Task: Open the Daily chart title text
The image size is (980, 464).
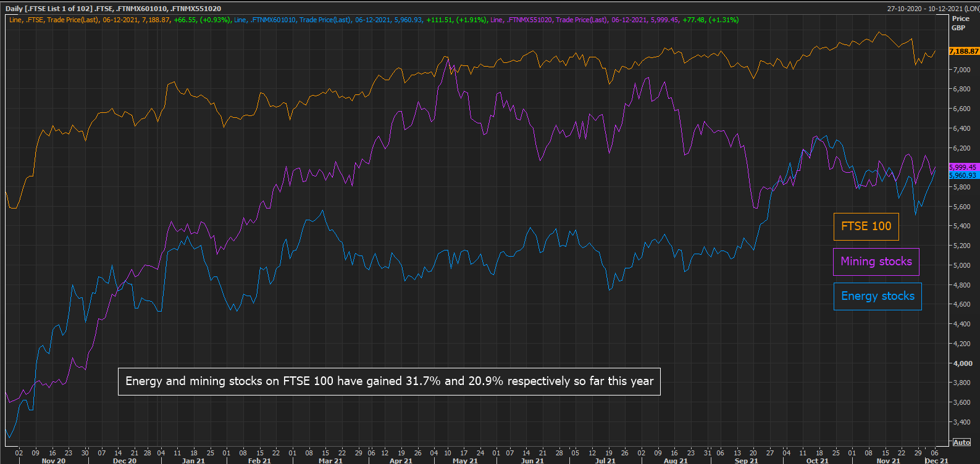Action: pyautogui.click(x=113, y=9)
